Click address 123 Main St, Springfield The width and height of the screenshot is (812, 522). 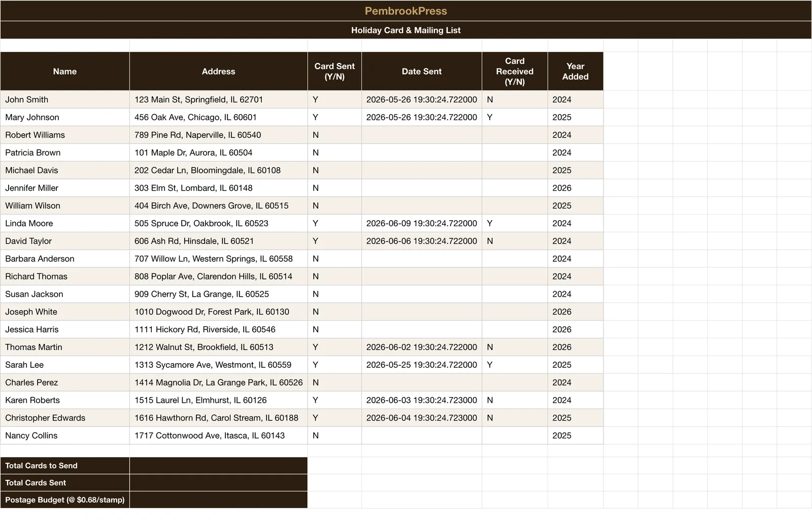tap(219, 99)
